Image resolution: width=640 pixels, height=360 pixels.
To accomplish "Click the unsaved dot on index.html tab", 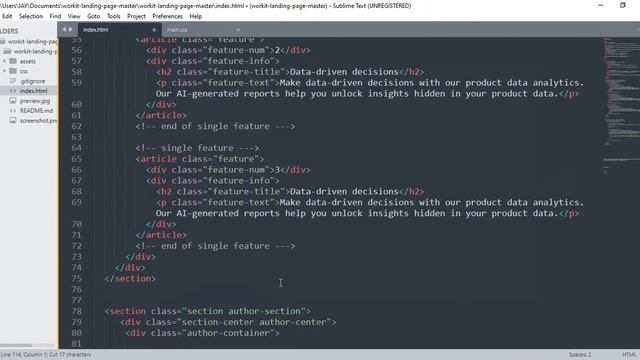I will tap(154, 30).
